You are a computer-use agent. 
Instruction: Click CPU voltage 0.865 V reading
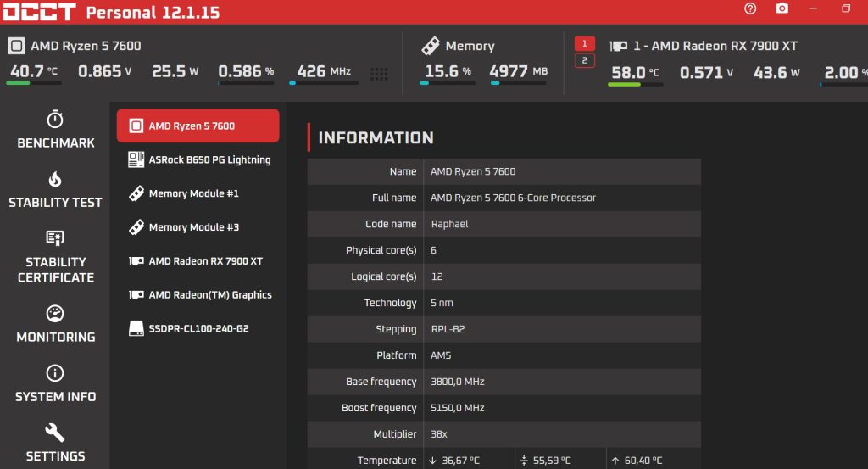point(104,71)
